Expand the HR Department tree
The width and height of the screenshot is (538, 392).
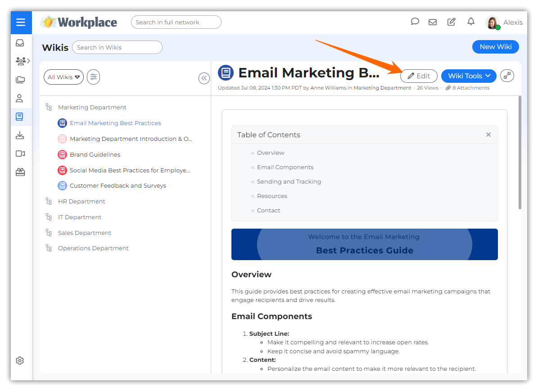tap(49, 201)
